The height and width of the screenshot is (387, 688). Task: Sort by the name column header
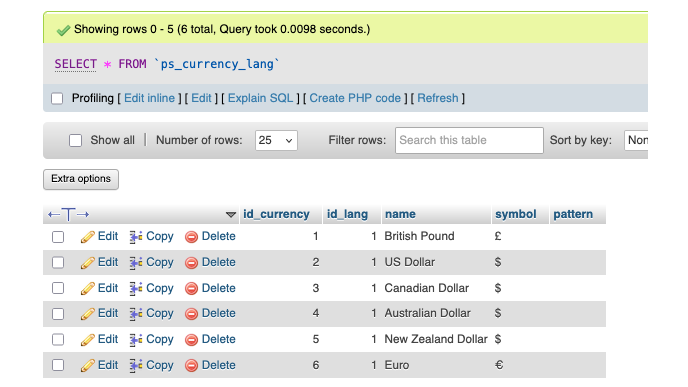coord(400,214)
